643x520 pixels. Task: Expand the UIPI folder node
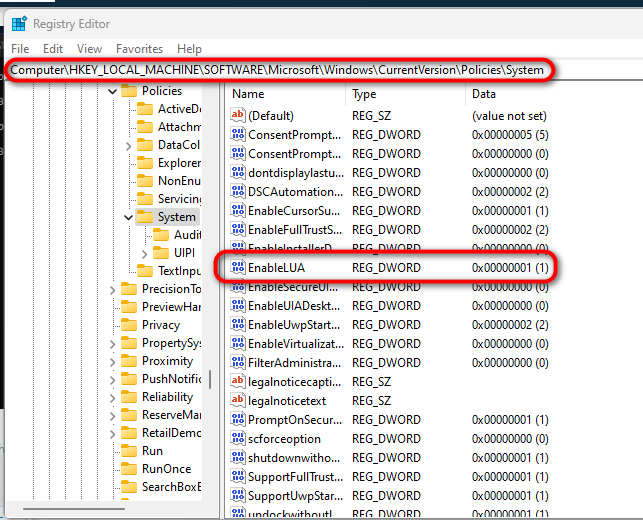(144, 254)
